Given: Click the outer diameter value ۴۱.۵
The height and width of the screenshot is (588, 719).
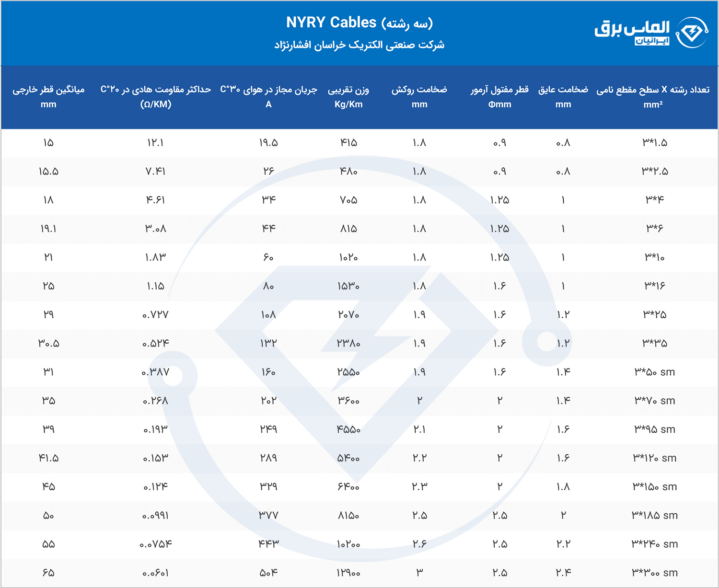Looking at the screenshot, I should point(48,458).
